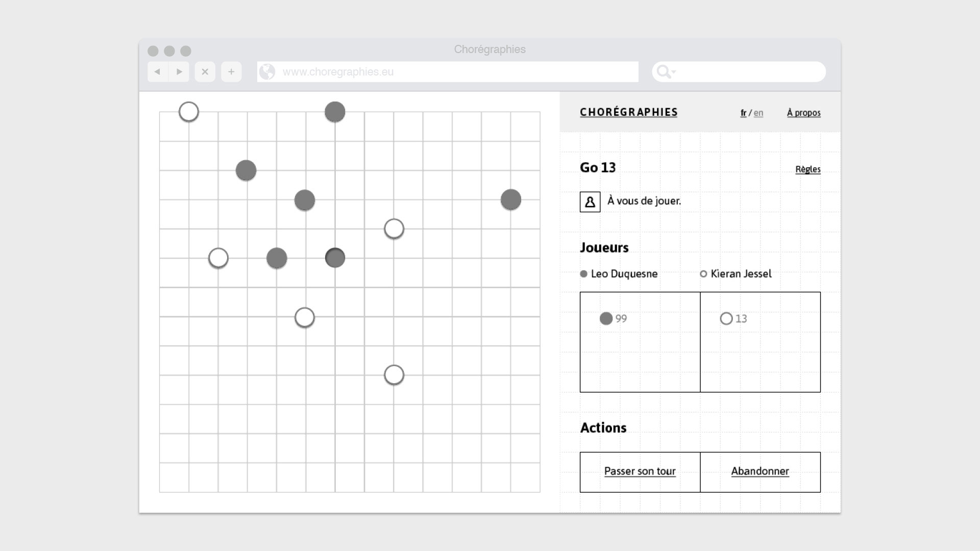Open the Règles link
Image resolution: width=980 pixels, height=551 pixels.
pyautogui.click(x=808, y=169)
